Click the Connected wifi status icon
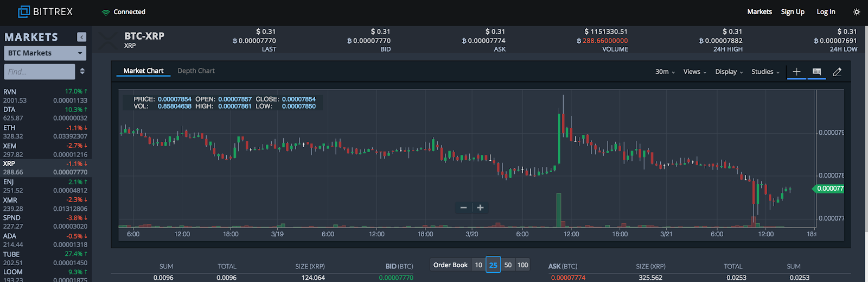 [x=106, y=12]
